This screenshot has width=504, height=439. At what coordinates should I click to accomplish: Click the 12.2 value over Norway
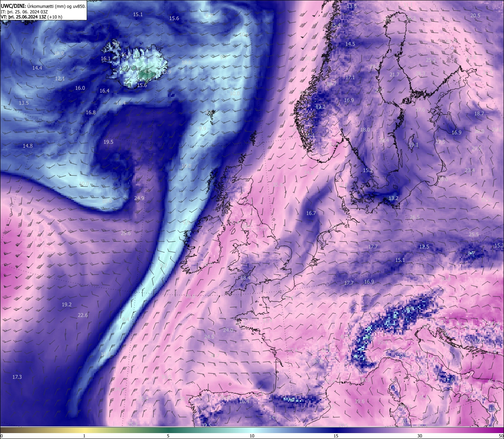click(321, 107)
